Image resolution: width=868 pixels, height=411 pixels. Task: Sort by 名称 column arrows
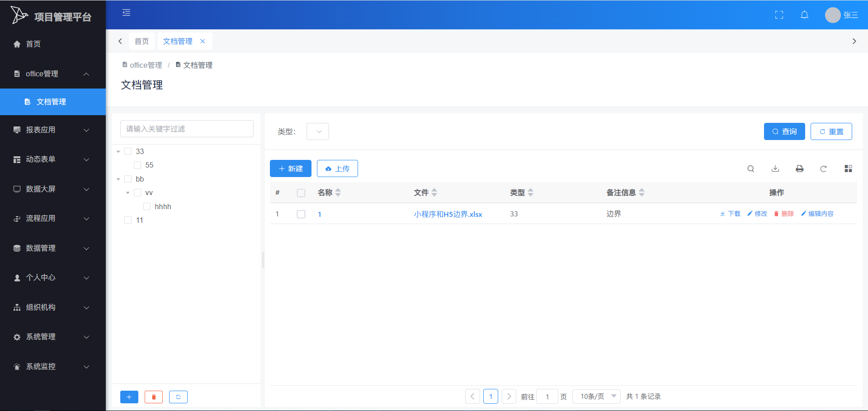click(338, 192)
